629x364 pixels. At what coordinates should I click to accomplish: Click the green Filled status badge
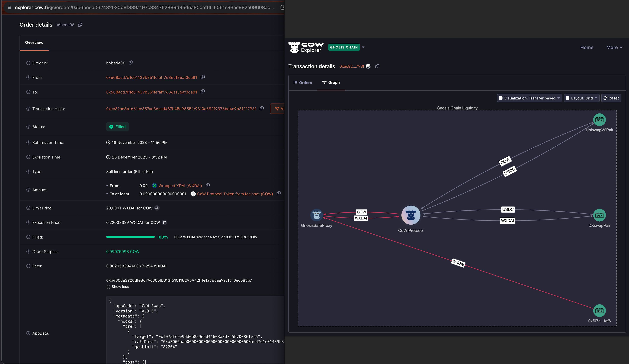click(x=117, y=126)
